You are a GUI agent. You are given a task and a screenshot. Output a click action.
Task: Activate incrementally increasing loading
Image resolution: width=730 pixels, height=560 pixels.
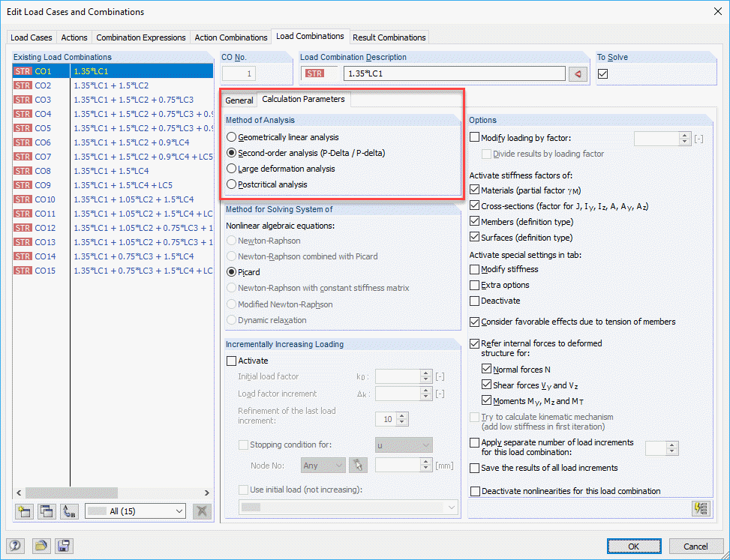coord(231,361)
